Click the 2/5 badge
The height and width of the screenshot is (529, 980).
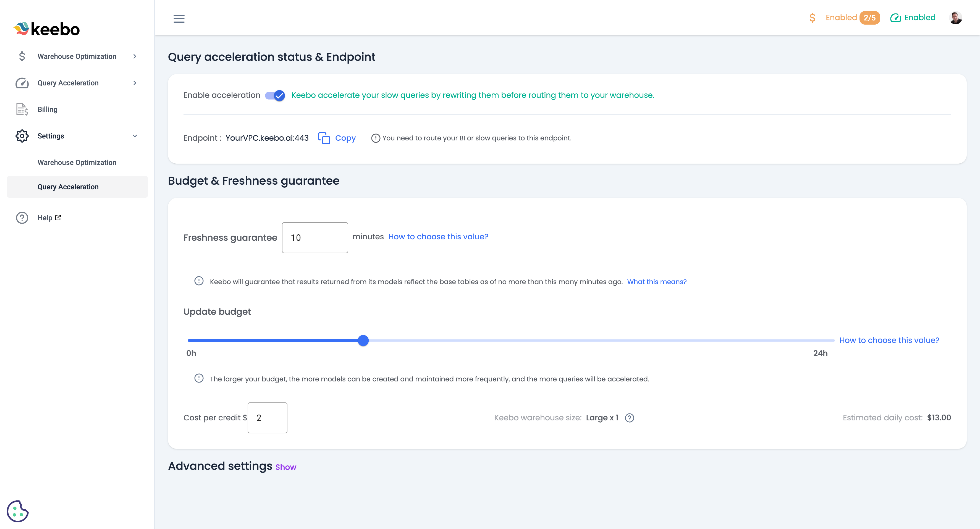tap(869, 18)
